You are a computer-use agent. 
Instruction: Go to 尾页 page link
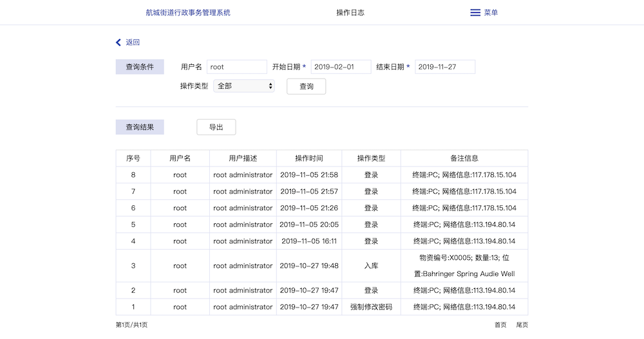click(522, 325)
